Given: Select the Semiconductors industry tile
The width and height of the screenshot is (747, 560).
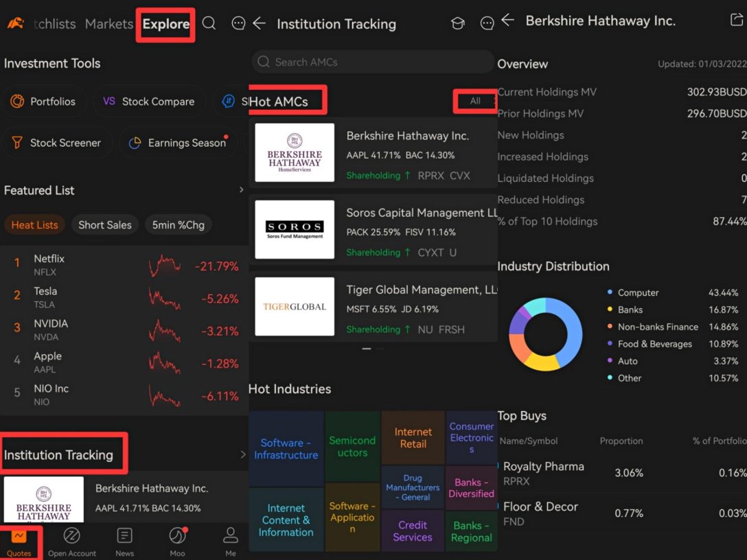Looking at the screenshot, I should (x=352, y=447).
